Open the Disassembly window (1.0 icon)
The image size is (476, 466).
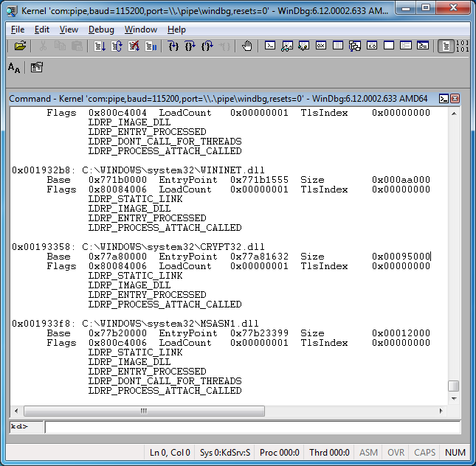pyautogui.click(x=372, y=46)
